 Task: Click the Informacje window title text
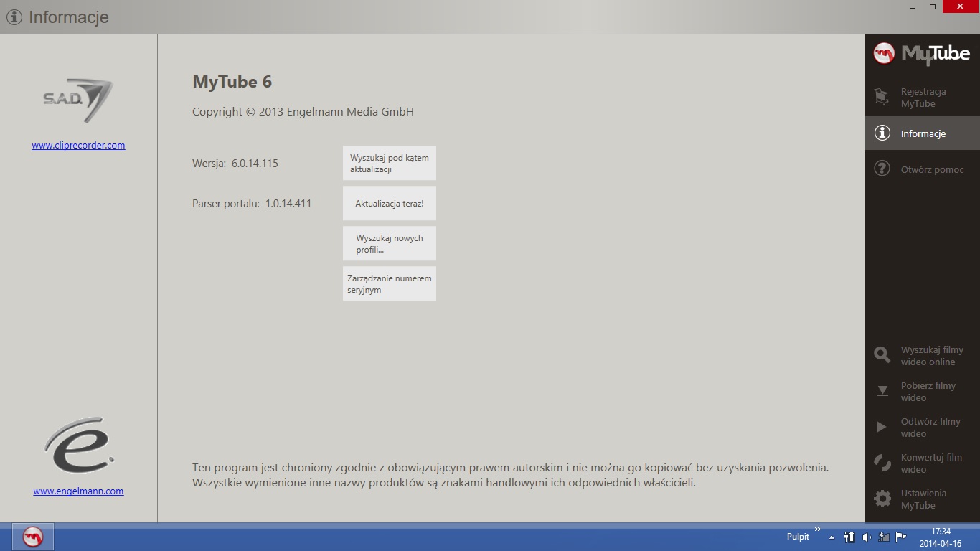pyautogui.click(x=69, y=17)
